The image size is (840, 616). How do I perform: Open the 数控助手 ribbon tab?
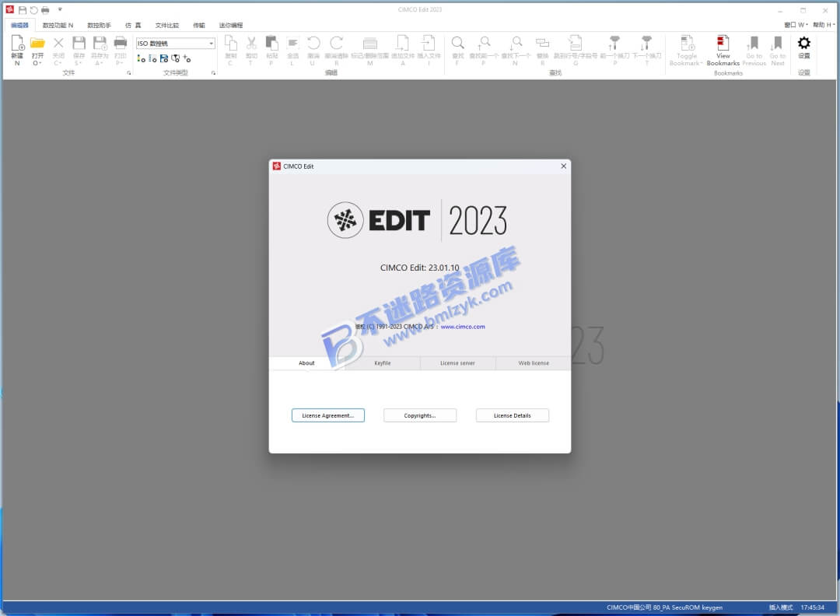pyautogui.click(x=99, y=25)
